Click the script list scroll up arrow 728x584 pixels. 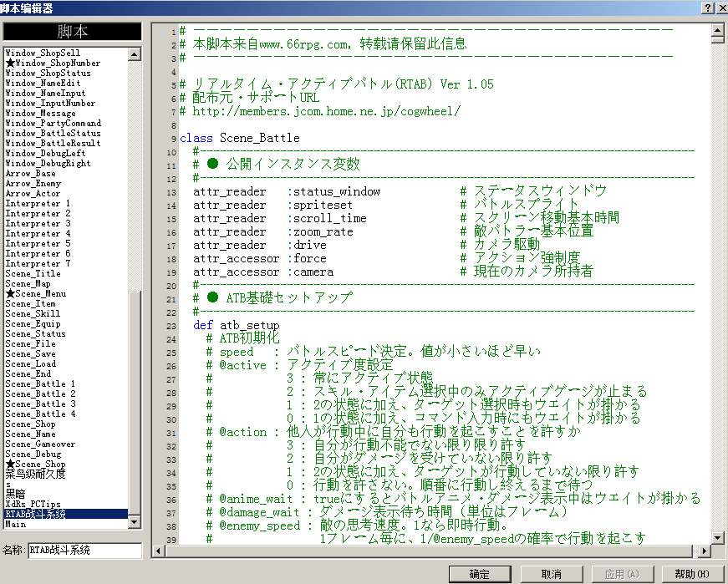click(x=135, y=54)
